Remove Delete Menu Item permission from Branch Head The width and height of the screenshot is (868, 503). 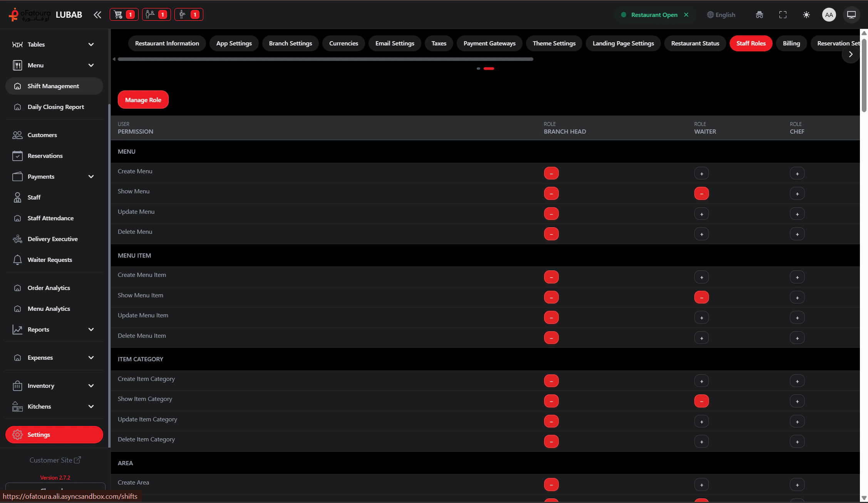tap(551, 338)
